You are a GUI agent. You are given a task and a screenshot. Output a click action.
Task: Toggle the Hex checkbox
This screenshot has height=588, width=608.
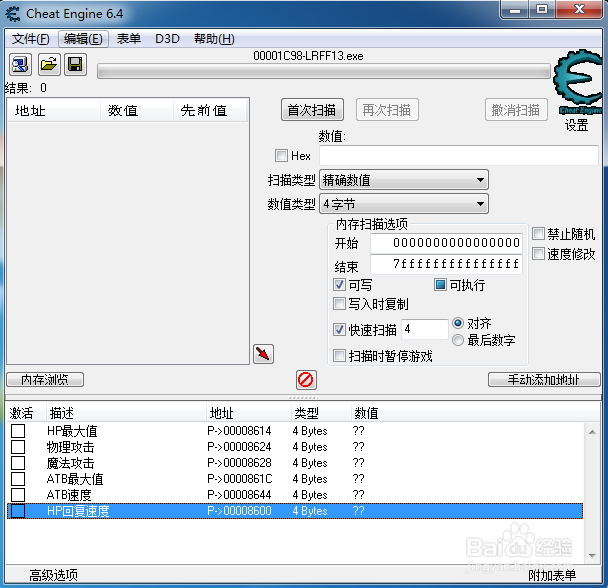pyautogui.click(x=281, y=156)
